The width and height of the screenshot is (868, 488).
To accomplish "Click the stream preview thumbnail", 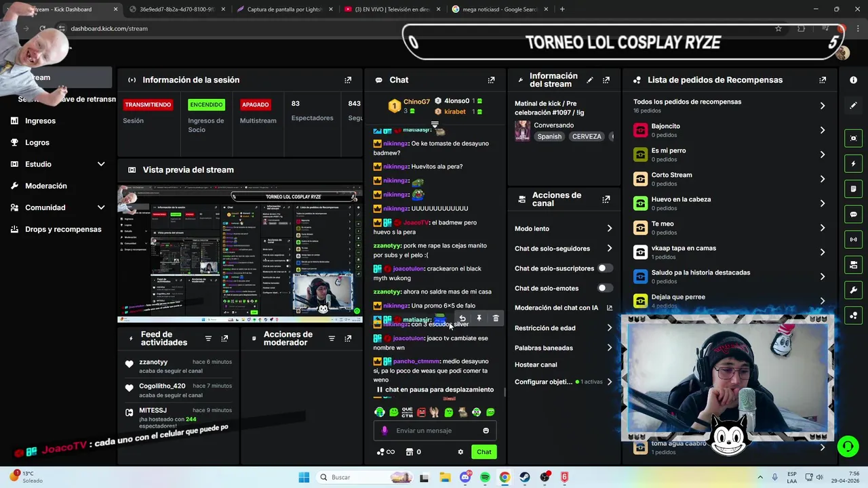I will click(x=240, y=253).
